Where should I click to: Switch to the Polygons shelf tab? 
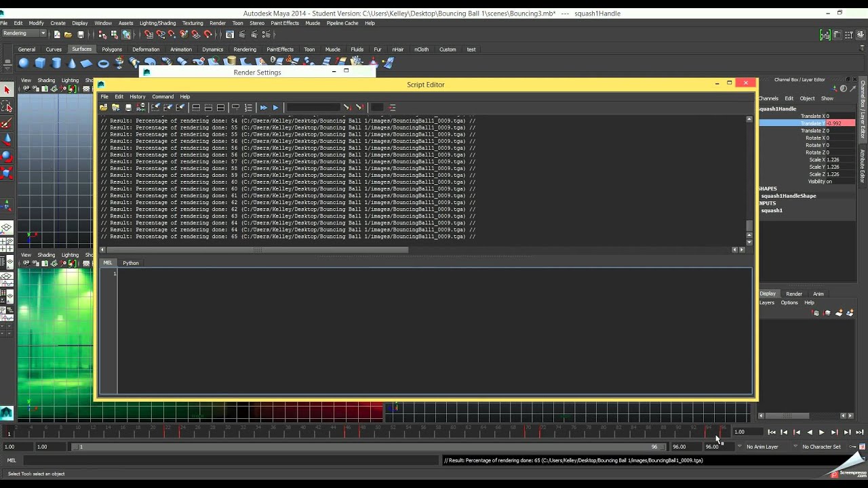coord(112,49)
